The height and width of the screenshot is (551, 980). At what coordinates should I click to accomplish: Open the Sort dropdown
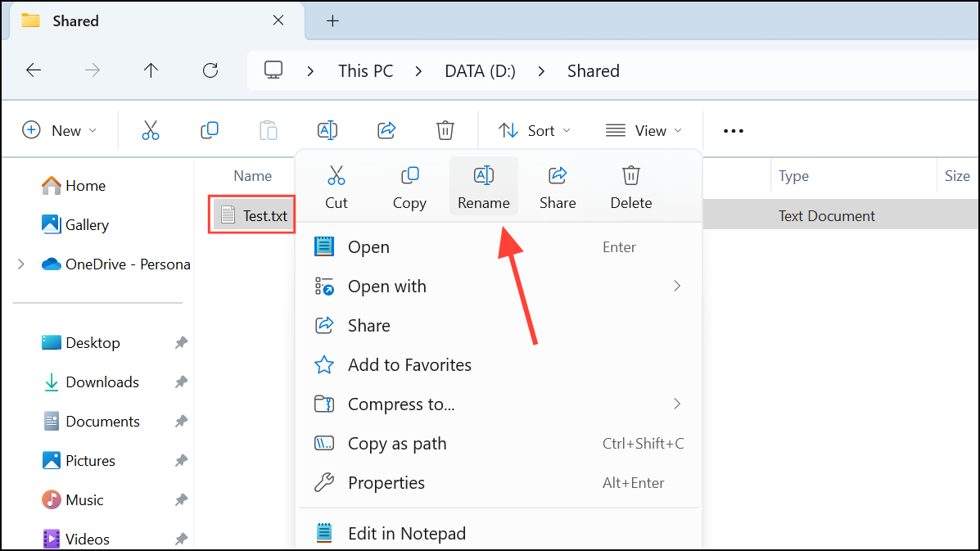[x=533, y=129]
